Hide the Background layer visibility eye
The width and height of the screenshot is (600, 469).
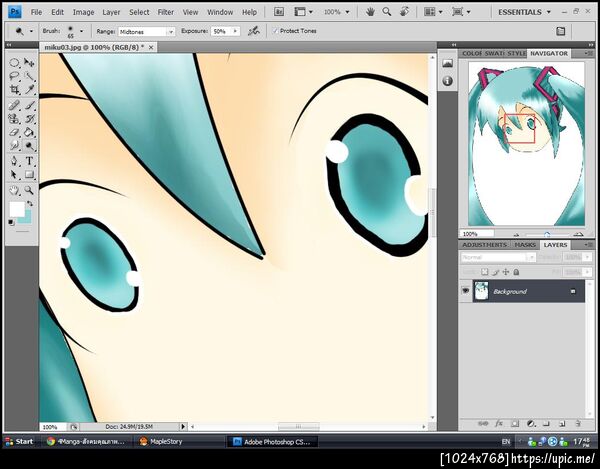point(465,291)
